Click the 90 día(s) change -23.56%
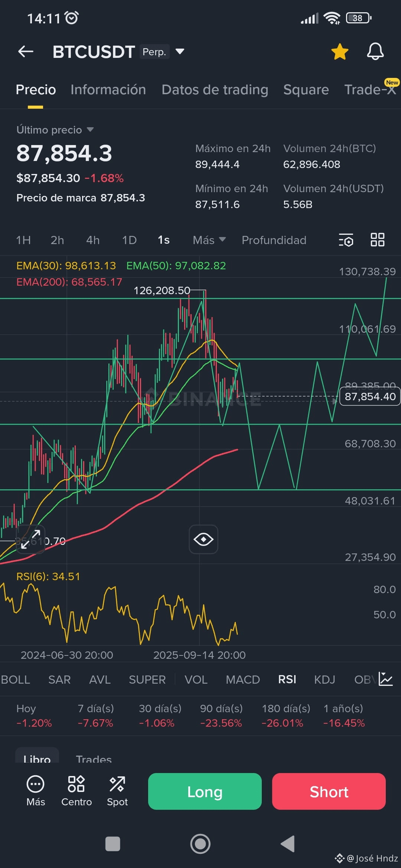 (x=221, y=723)
